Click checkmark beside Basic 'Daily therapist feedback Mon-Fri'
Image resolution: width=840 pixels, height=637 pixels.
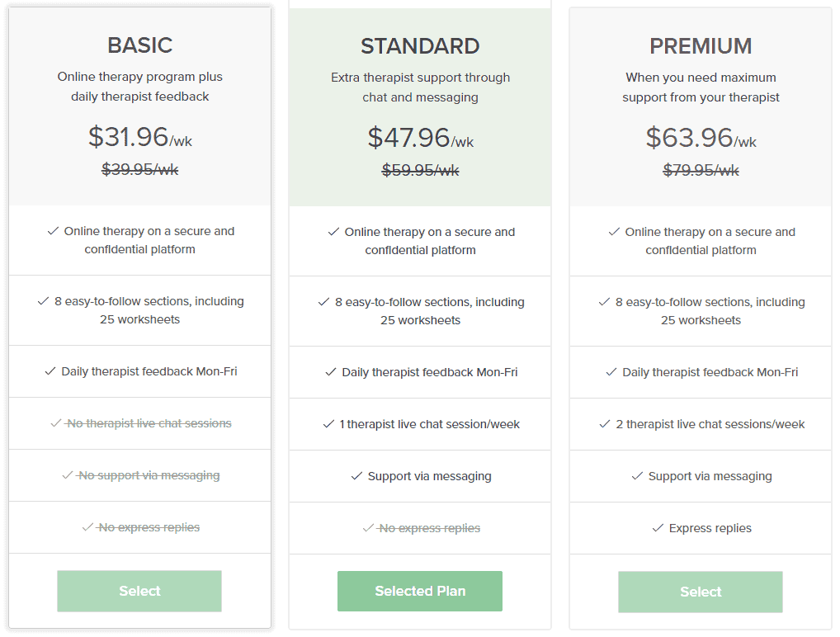(x=50, y=371)
